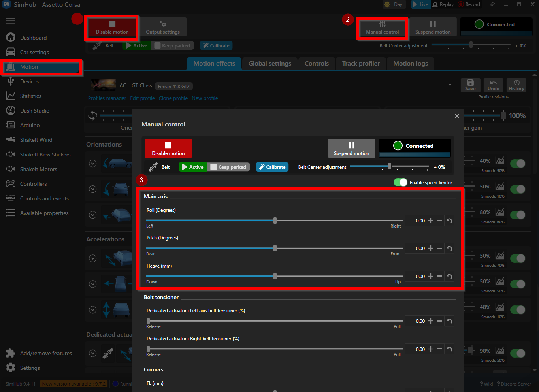The width and height of the screenshot is (539, 392).
Task: Expand the car profile selection dropdown
Action: pos(450,85)
